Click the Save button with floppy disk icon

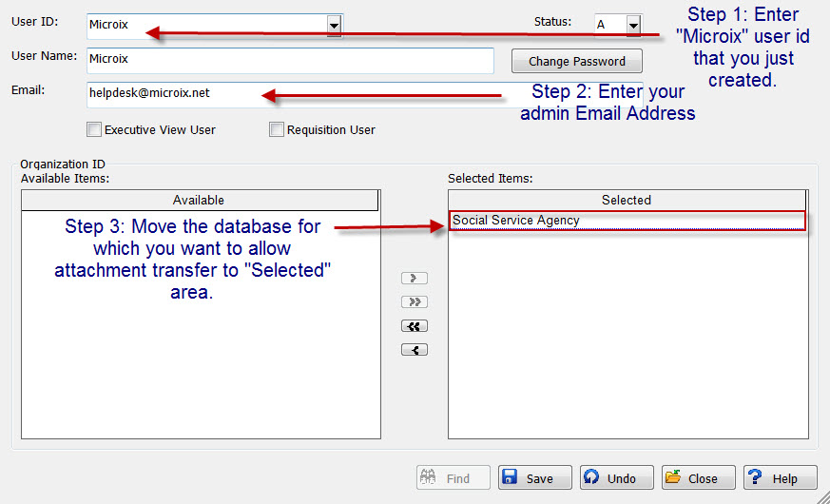534,478
